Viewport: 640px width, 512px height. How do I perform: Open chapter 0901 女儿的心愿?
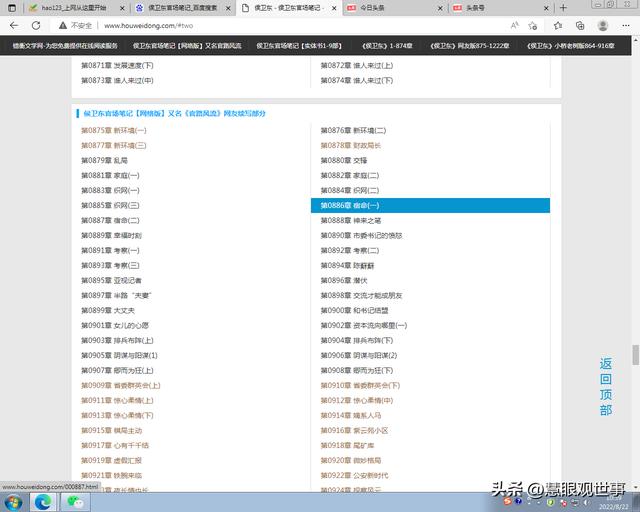115,325
